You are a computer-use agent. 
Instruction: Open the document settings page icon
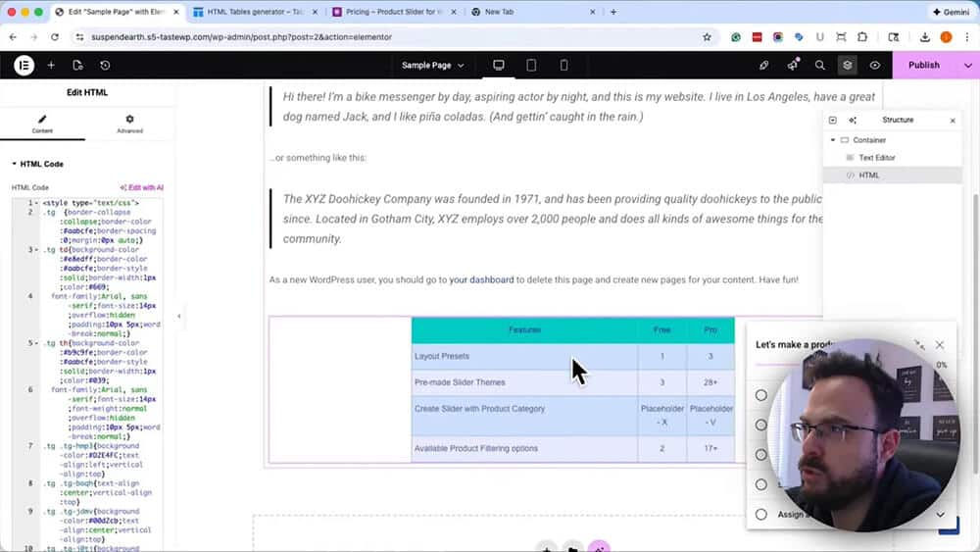[77, 65]
